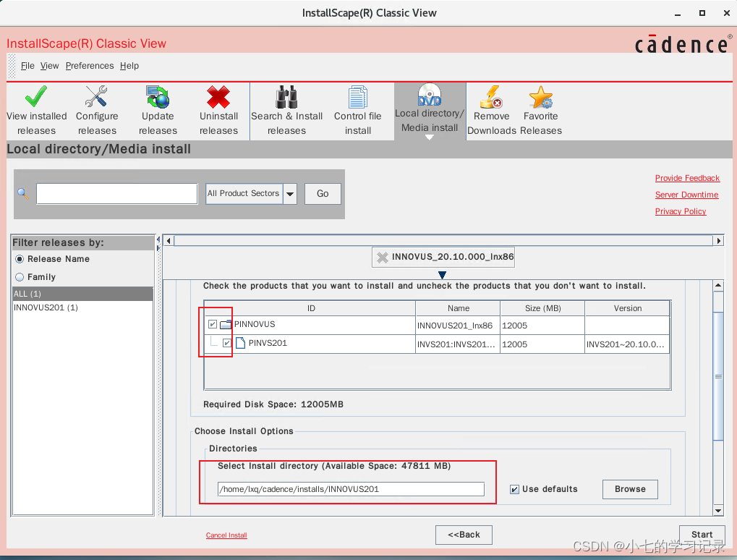Select Local directory/Media install DVD icon

429,95
